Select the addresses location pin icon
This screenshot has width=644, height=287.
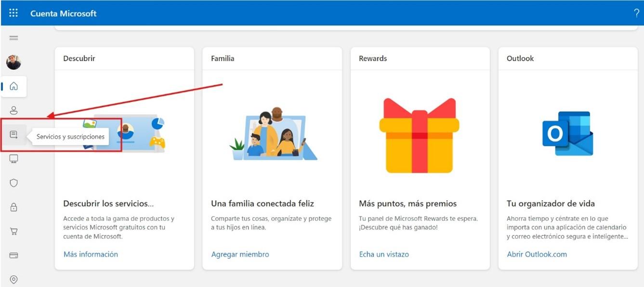coord(13,279)
